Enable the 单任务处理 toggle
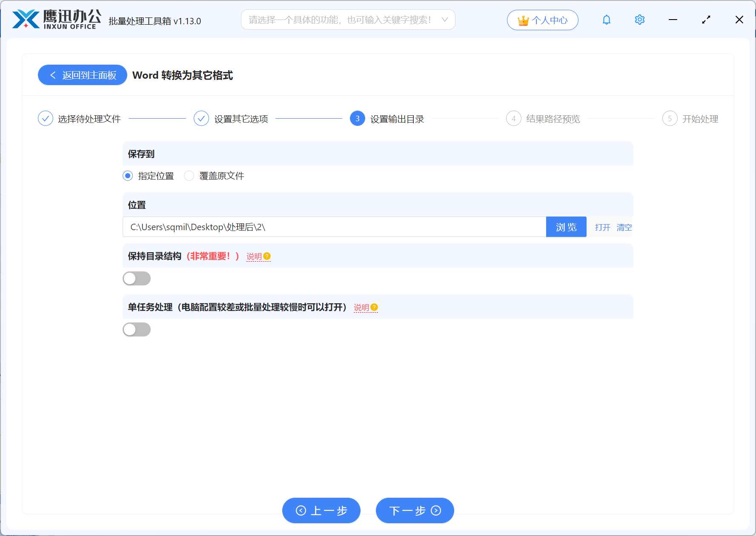 click(136, 329)
